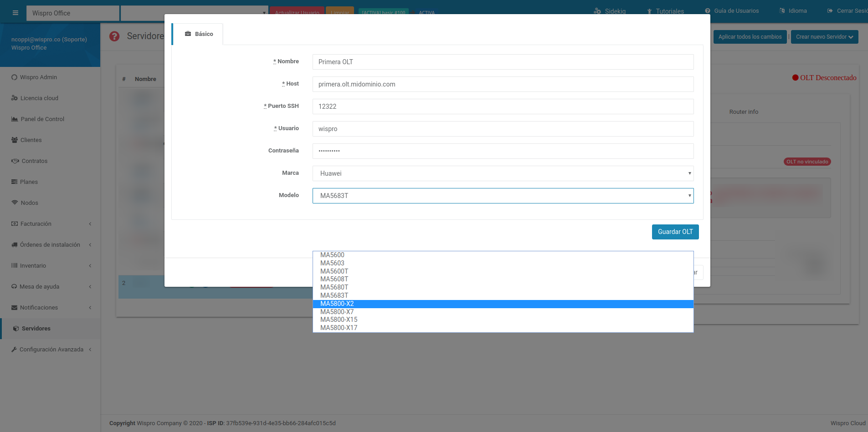
Task: Click the ACTIVA basic #100 badge
Action: click(384, 12)
